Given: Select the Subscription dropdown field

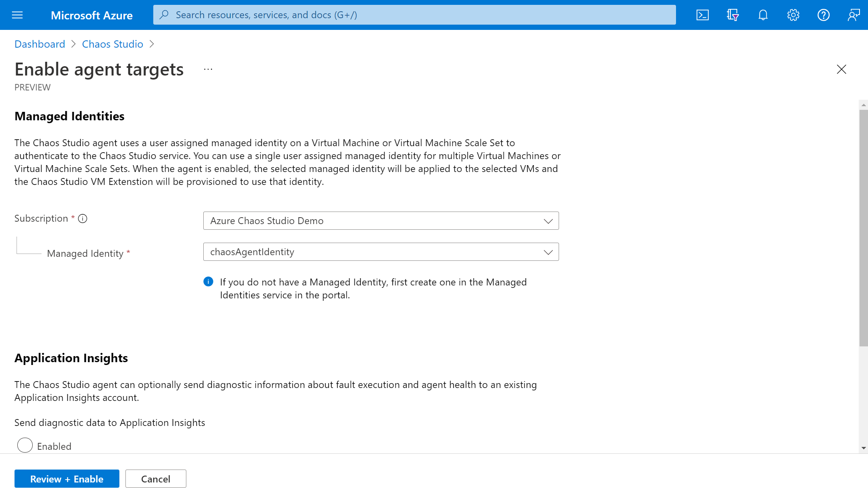Looking at the screenshot, I should click(x=381, y=221).
